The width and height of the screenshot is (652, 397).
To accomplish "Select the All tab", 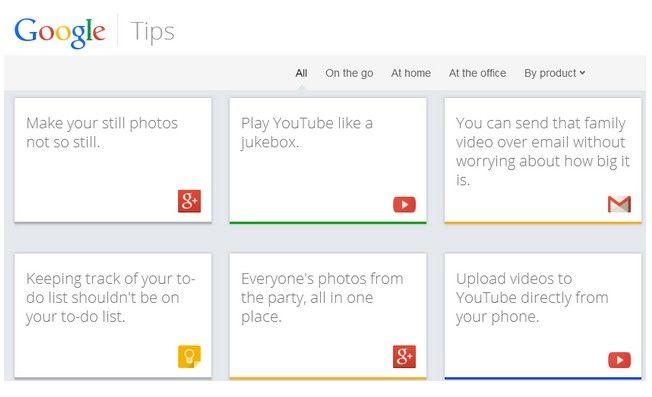I will pyautogui.click(x=301, y=73).
